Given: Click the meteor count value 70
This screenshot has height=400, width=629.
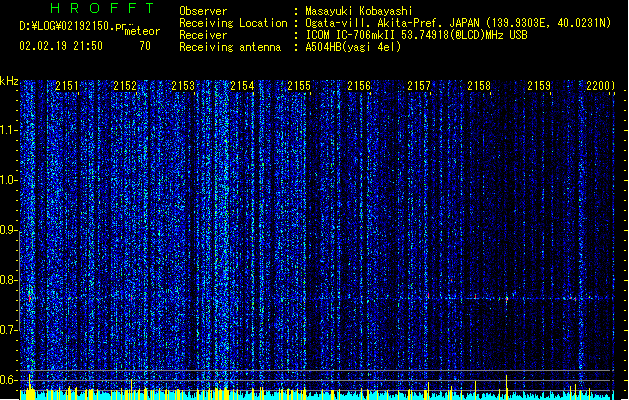Looking at the screenshot, I should click(145, 46).
